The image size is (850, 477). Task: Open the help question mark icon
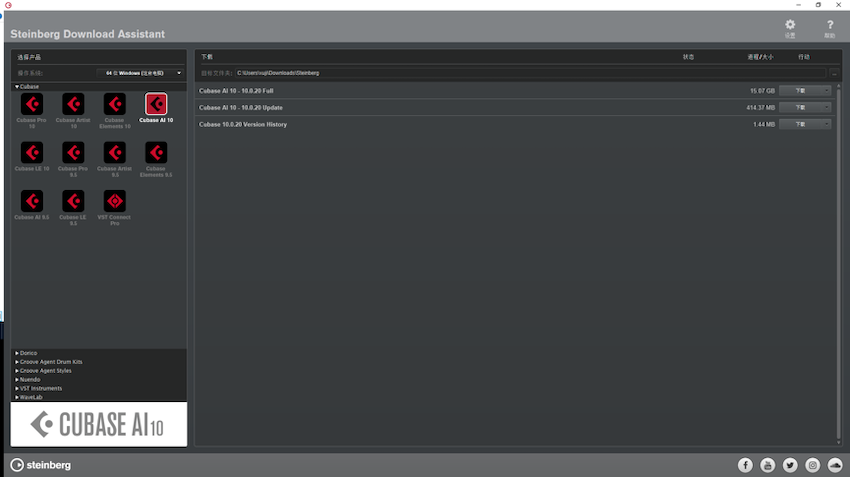click(829, 26)
